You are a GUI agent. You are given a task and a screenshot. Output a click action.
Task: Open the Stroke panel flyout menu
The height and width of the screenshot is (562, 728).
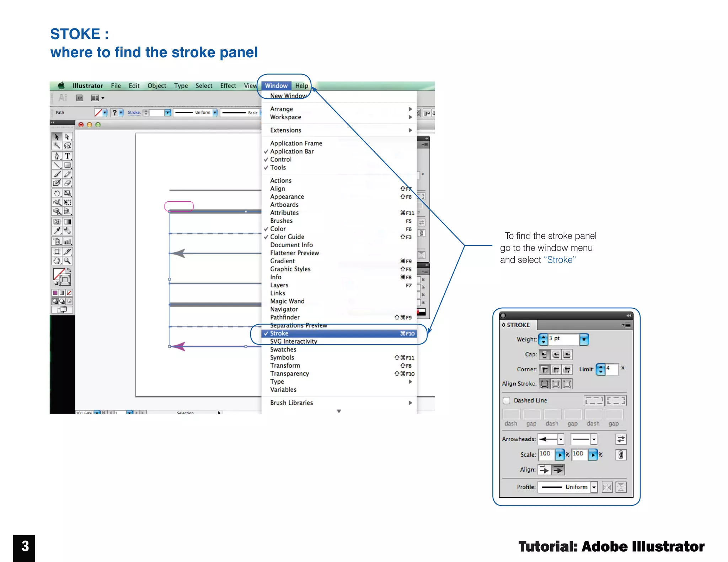click(626, 325)
